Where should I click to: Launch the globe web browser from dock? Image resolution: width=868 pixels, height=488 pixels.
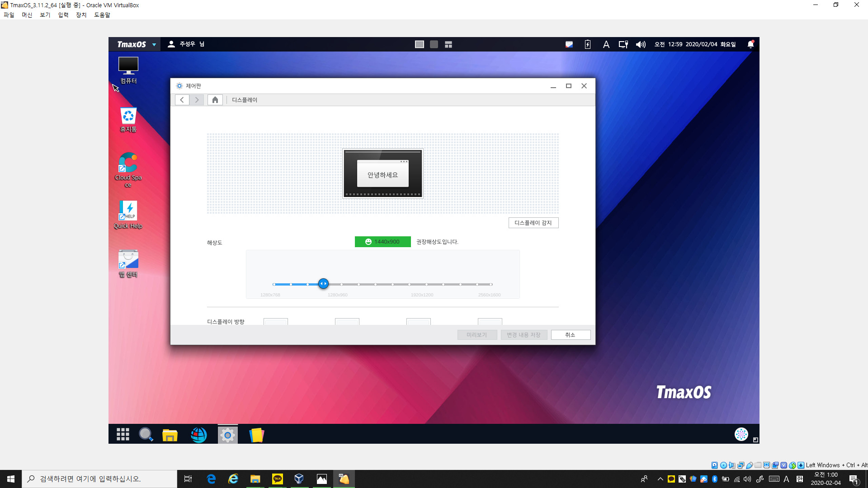point(198,435)
